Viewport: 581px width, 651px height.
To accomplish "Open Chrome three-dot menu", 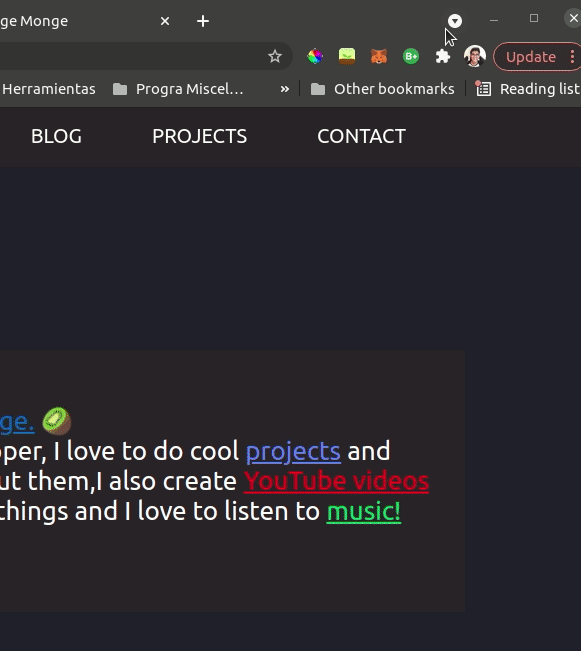I will (x=572, y=57).
